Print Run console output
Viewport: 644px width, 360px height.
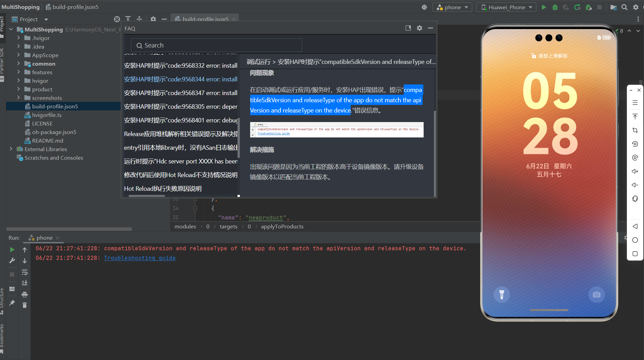pos(25,294)
